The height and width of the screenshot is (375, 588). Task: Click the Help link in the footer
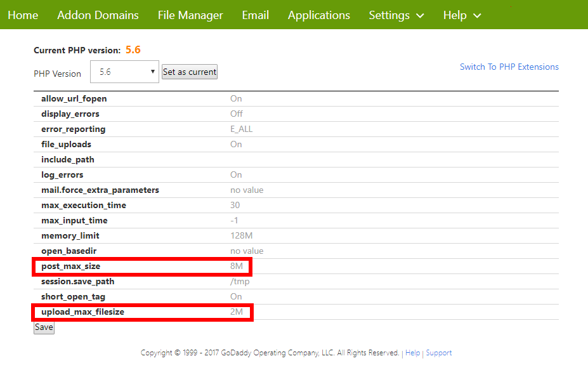pyautogui.click(x=412, y=353)
